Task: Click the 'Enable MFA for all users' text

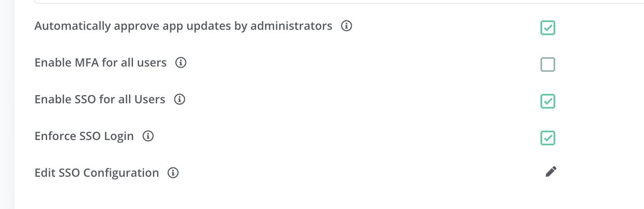Action: pyautogui.click(x=100, y=63)
